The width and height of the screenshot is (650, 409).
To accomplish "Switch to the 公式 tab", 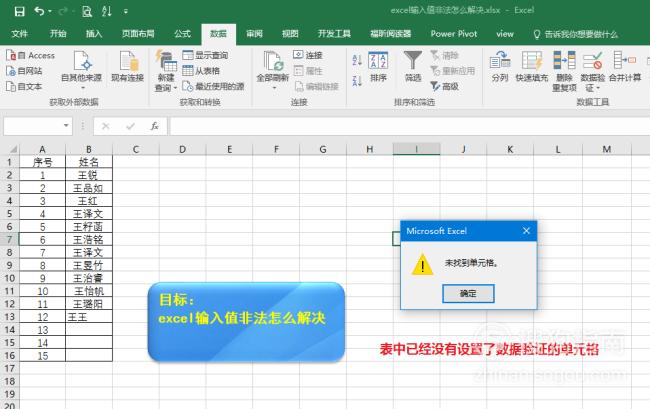I will tap(182, 34).
